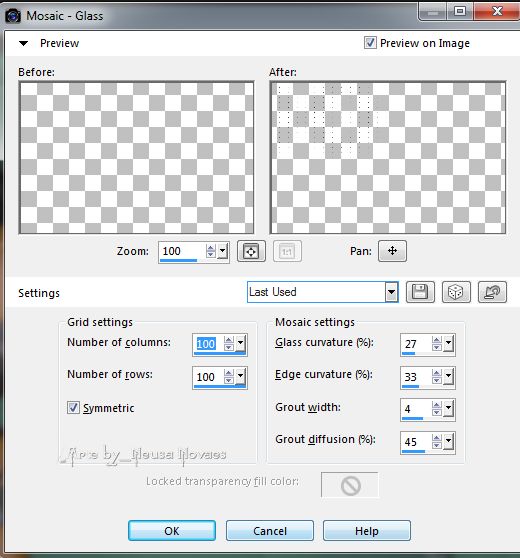Uncheck the Symmetric checkbox

[x=73, y=407]
